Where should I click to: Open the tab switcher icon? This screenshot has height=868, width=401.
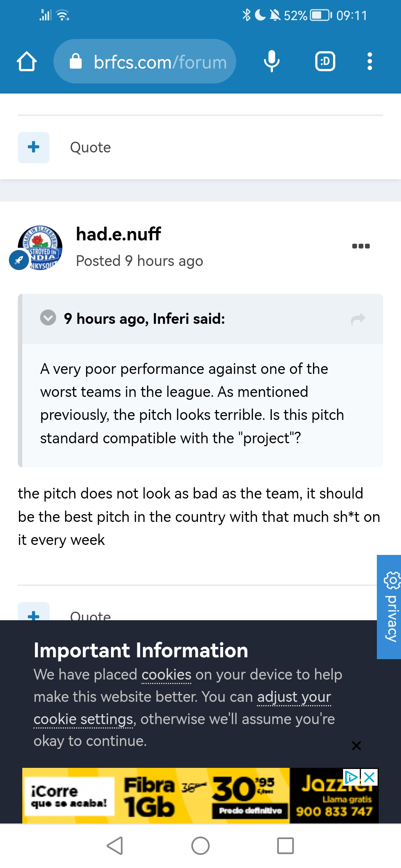tap(325, 61)
